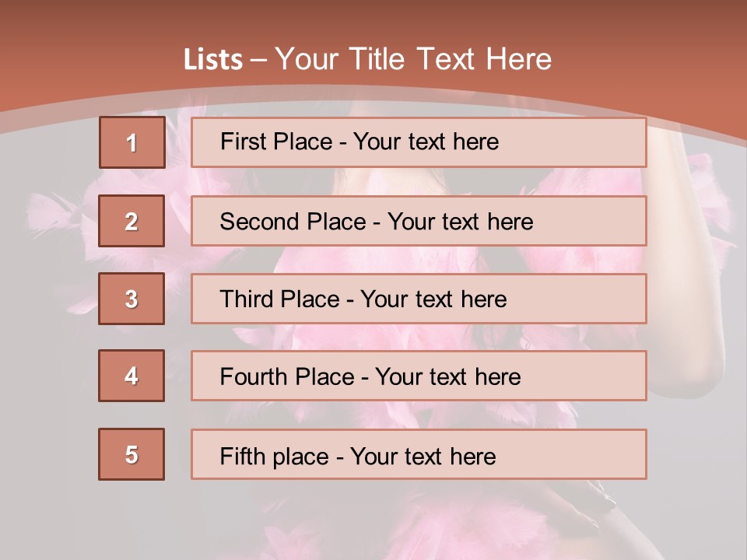747x560 pixels.
Task: Select the number 1 box
Action: tap(132, 142)
